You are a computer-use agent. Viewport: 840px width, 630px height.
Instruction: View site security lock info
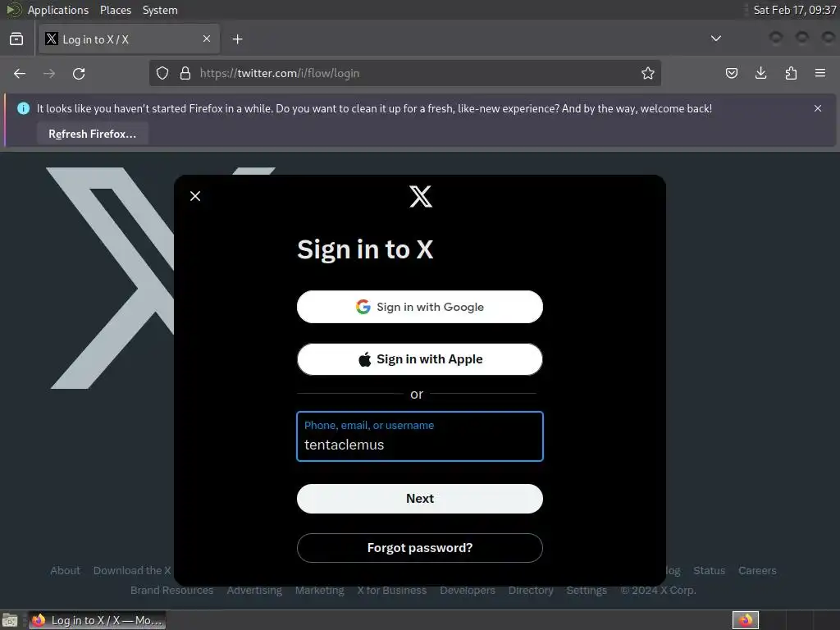(185, 73)
